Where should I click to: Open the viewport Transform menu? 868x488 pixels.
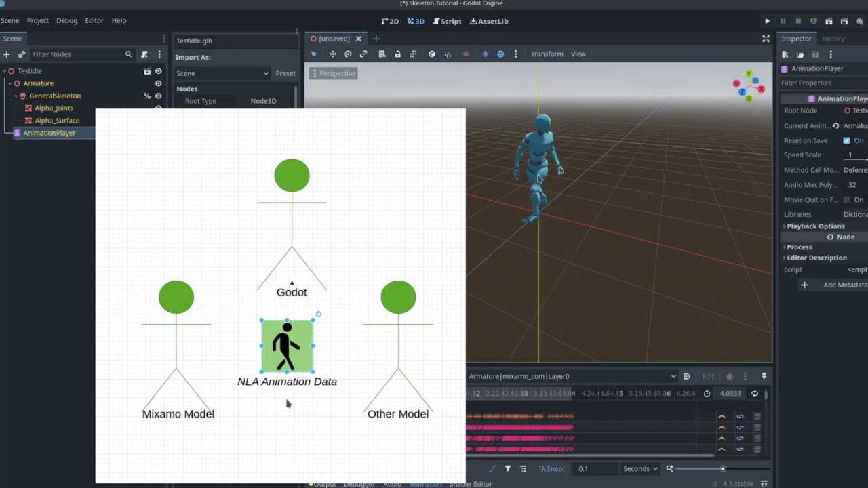547,54
